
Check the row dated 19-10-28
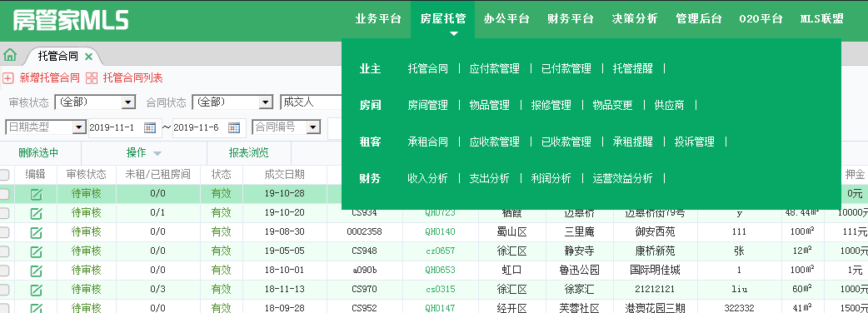[x=4, y=194]
